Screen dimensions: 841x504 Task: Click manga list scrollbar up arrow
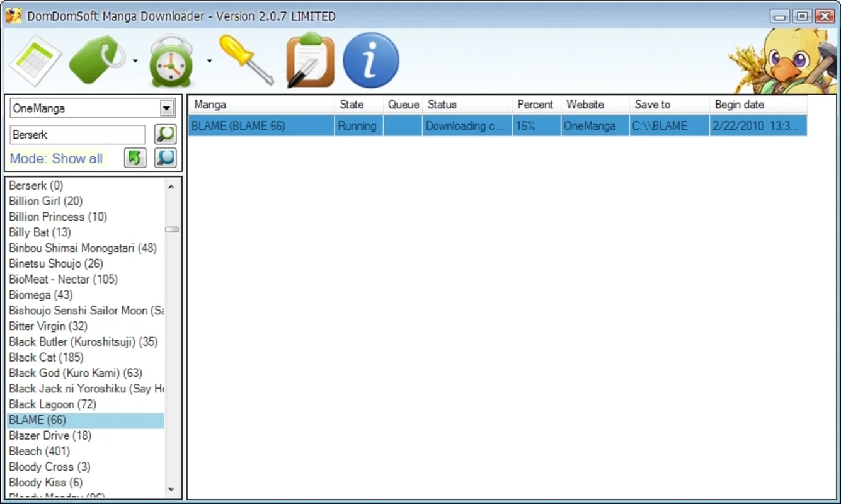click(x=172, y=186)
